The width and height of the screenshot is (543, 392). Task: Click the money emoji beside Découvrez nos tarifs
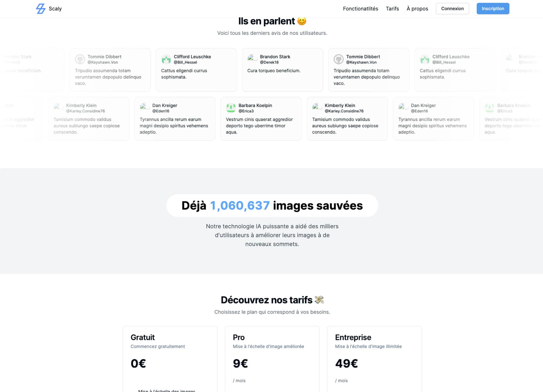319,300
